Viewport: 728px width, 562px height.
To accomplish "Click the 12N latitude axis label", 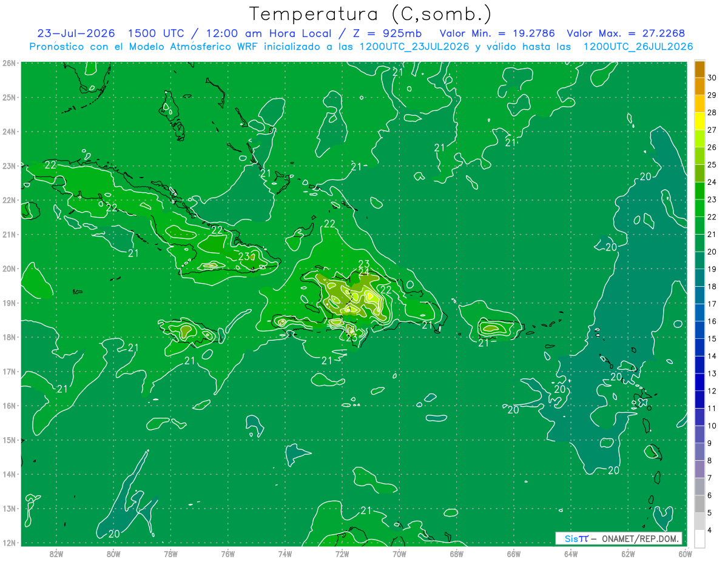I will click(x=9, y=543).
